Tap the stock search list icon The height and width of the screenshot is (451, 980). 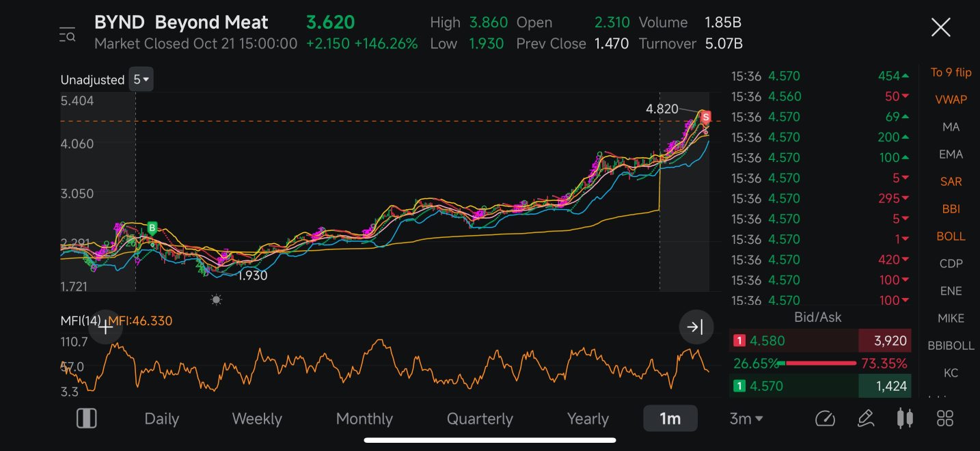67,35
